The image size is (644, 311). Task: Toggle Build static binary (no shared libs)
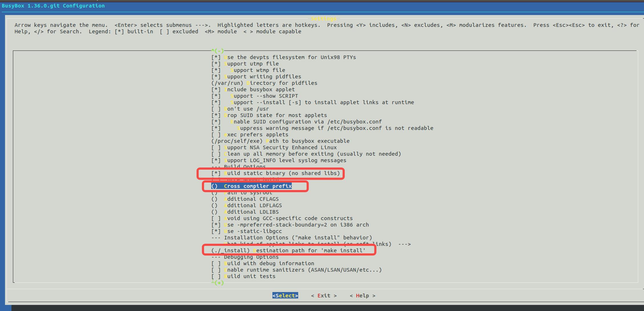275,173
